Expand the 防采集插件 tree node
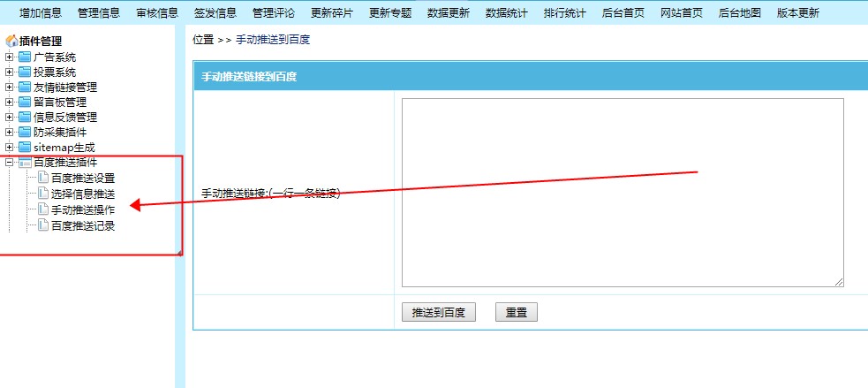 click(9, 132)
